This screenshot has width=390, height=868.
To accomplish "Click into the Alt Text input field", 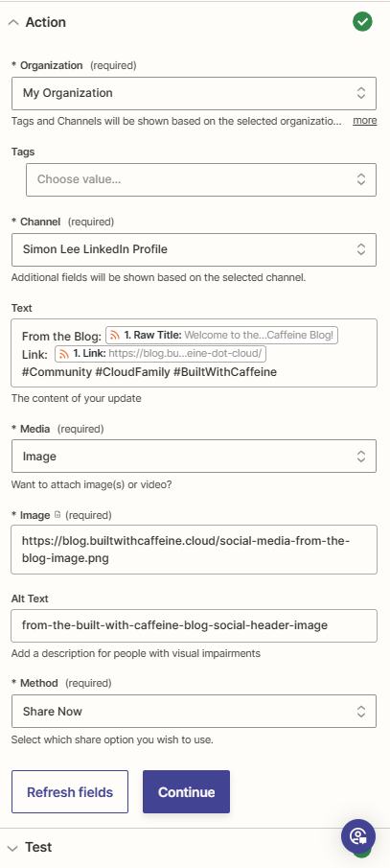I will coord(194,625).
